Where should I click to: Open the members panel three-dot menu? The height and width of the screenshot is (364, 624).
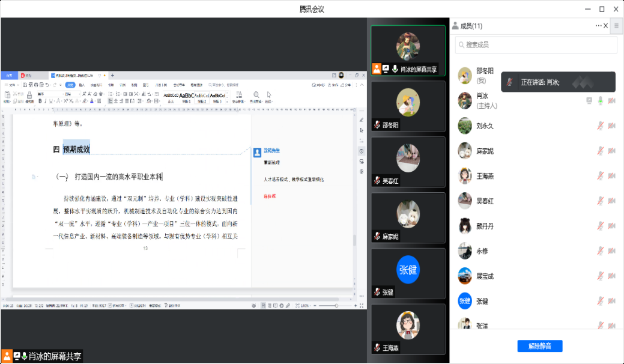point(598,26)
